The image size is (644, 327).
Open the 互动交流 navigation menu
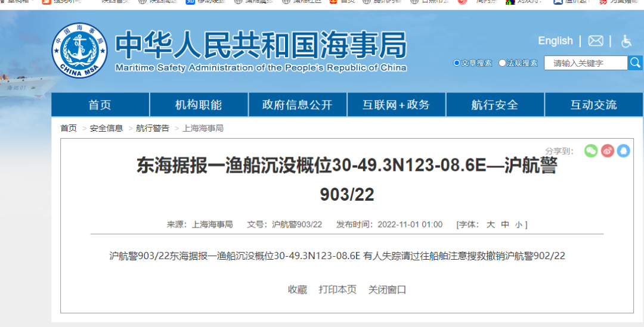593,105
